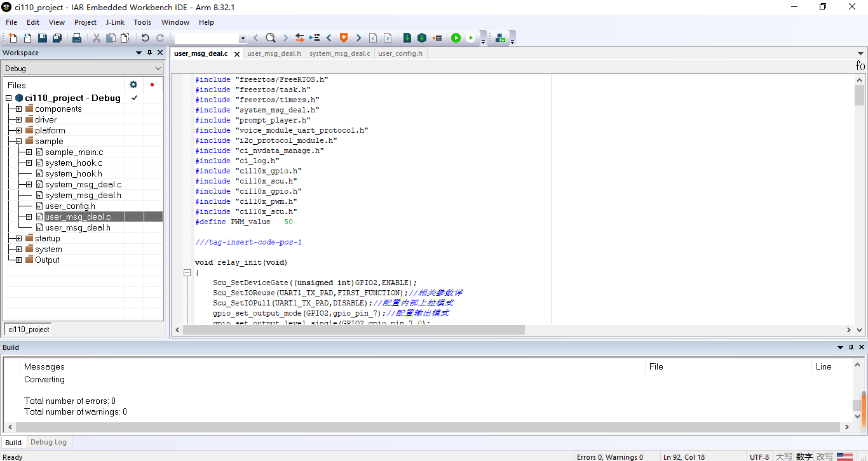
Task: Pin the Build panel
Action: point(851,347)
